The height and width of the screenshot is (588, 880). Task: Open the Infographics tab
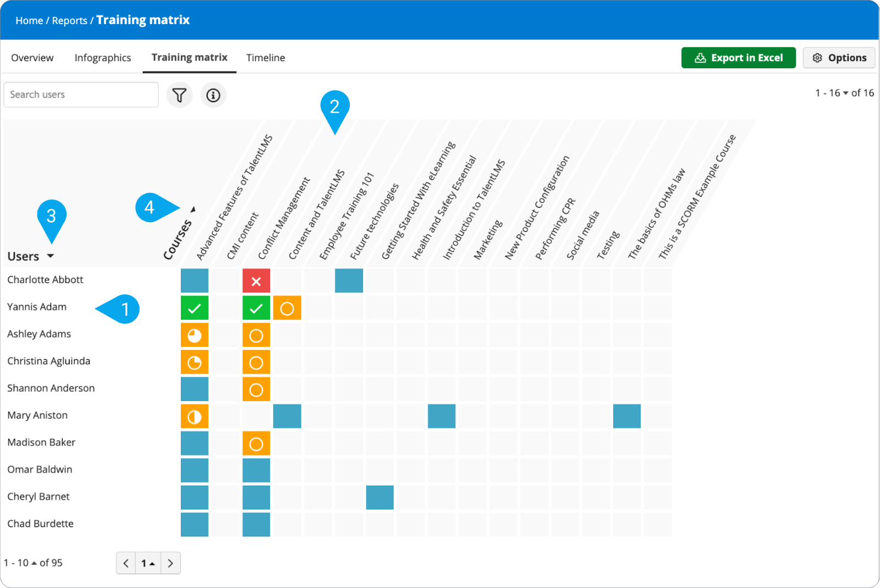102,57
